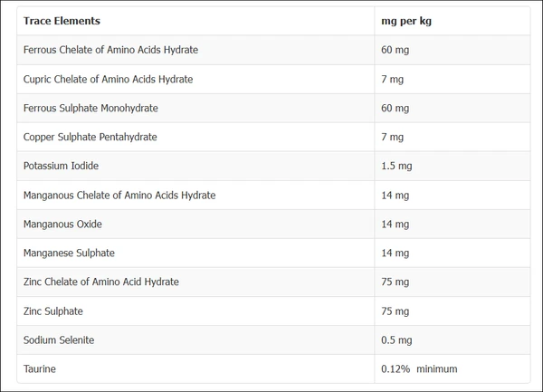This screenshot has width=543, height=392.
Task: Click Manganous Chelate of Amino Acids Hydrate
Action: click(x=119, y=195)
